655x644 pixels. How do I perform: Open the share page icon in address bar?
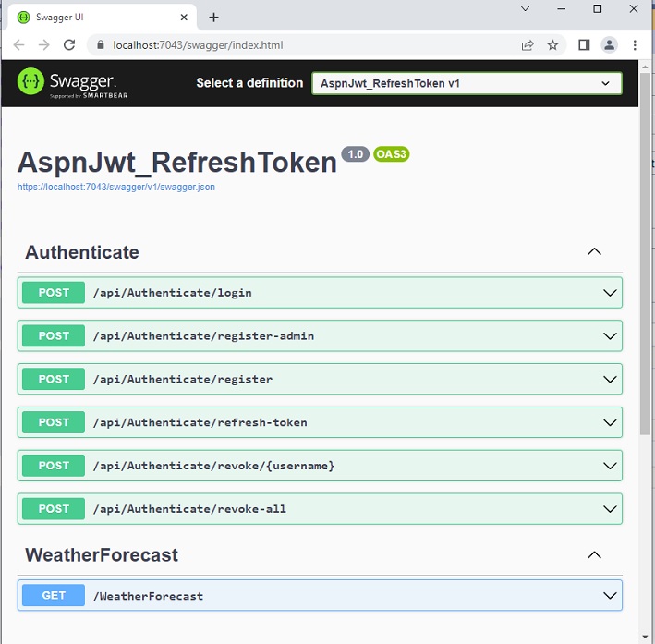[528, 44]
